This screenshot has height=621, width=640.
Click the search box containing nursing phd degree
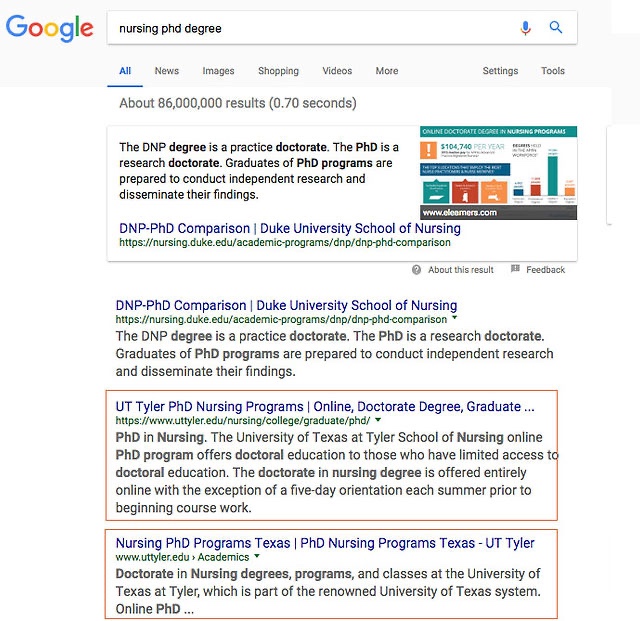[310, 28]
